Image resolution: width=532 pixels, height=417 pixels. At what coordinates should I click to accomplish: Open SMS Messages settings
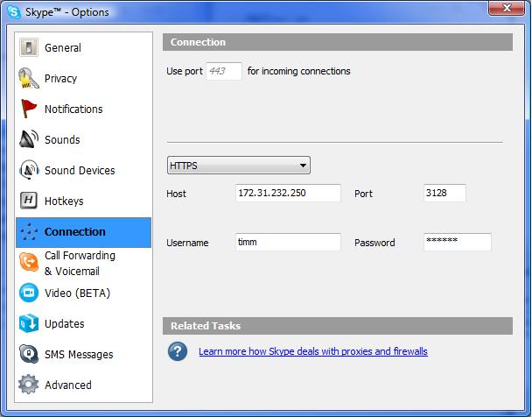tap(83, 354)
